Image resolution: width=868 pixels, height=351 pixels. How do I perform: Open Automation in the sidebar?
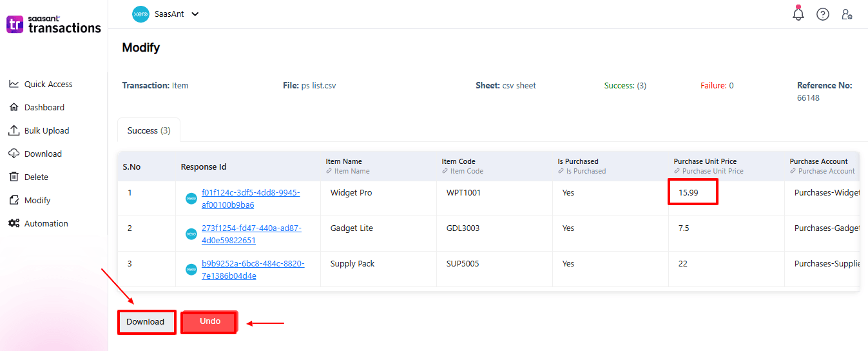tap(46, 223)
